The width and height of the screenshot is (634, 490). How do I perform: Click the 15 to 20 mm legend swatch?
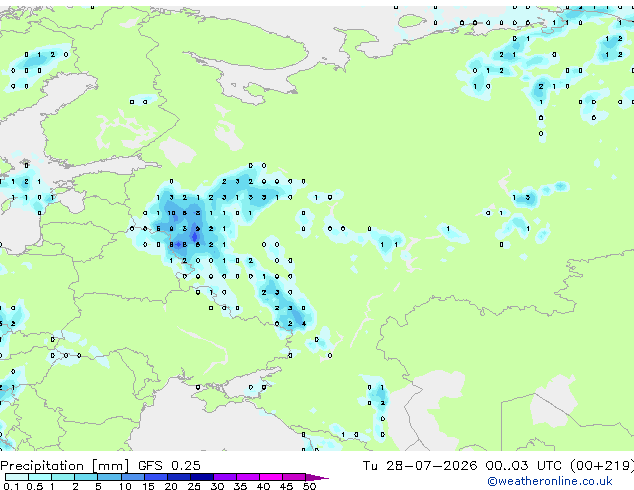coord(156,477)
